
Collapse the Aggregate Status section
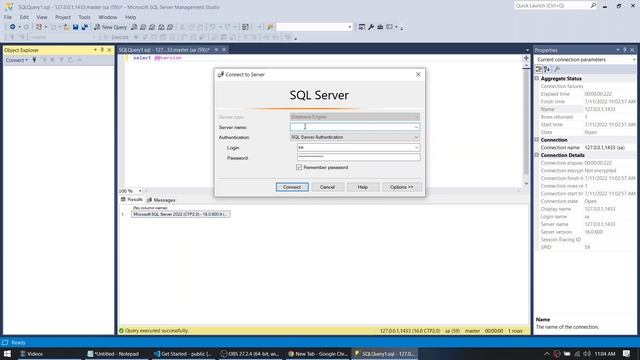[537, 78]
